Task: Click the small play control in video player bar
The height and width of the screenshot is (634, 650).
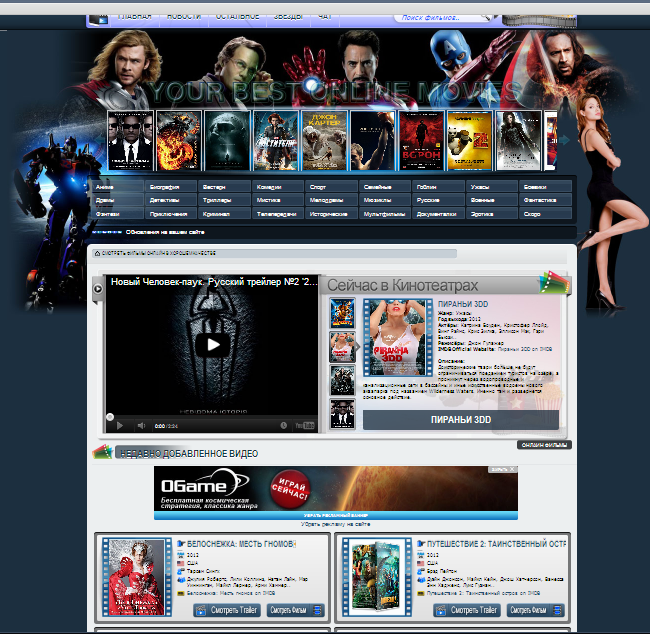Action: click(120, 426)
